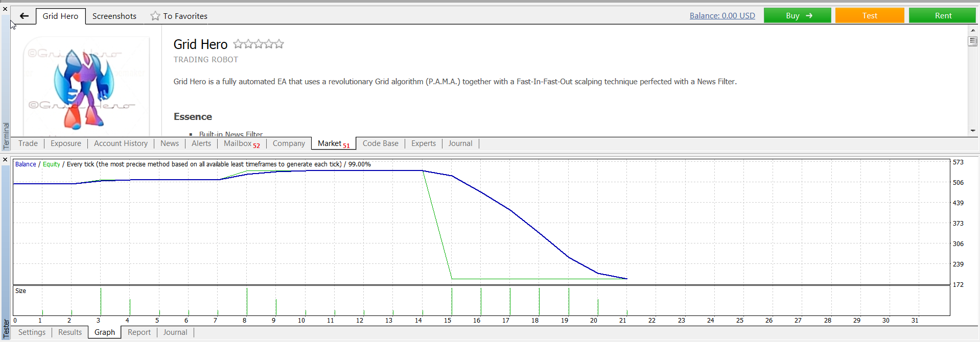Open the tester Settings tab
The height and width of the screenshot is (342, 980).
click(32, 332)
